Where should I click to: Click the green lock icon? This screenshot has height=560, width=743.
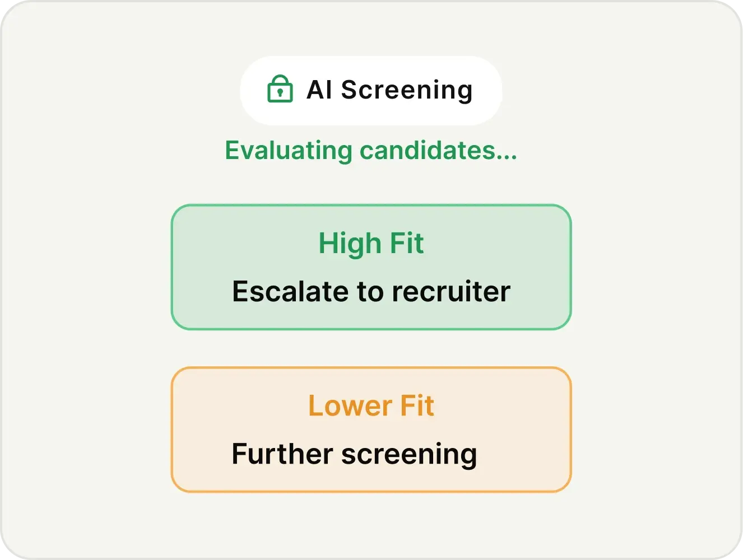tap(280, 89)
